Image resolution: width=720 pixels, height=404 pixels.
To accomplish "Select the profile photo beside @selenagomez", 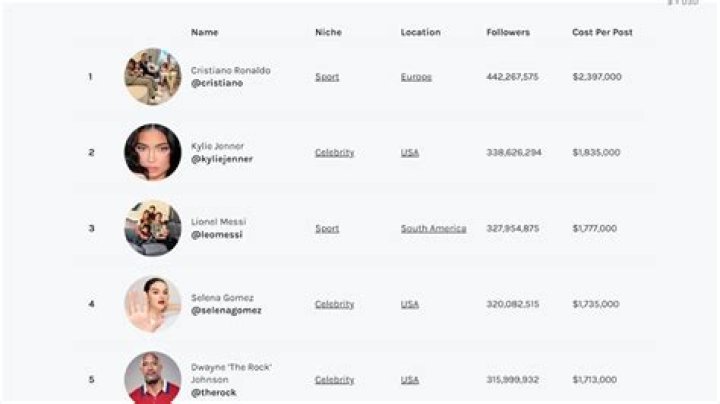I will (x=152, y=304).
